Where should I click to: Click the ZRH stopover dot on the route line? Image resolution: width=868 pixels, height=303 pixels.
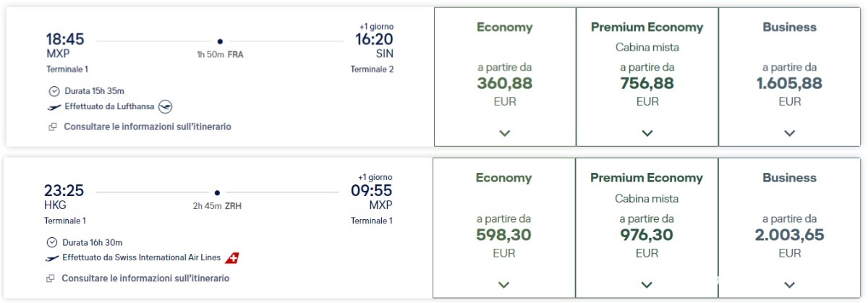coord(217,192)
